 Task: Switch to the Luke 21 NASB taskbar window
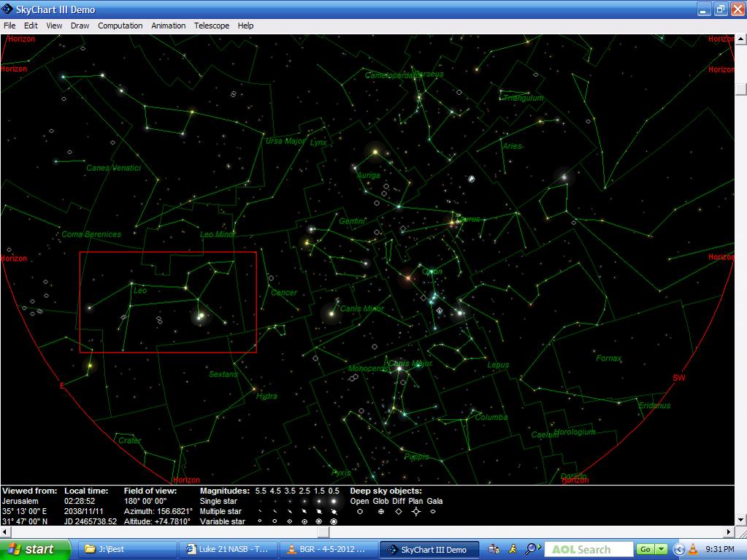tap(228, 549)
